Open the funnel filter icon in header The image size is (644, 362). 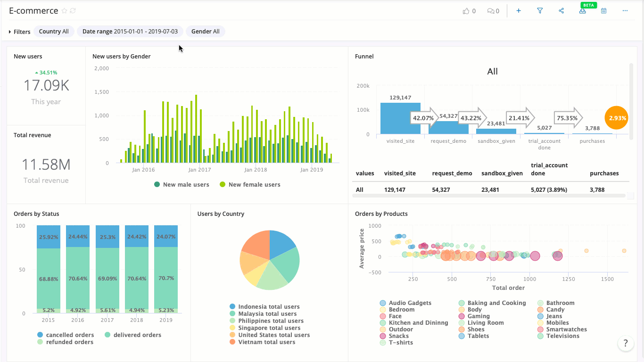(540, 11)
